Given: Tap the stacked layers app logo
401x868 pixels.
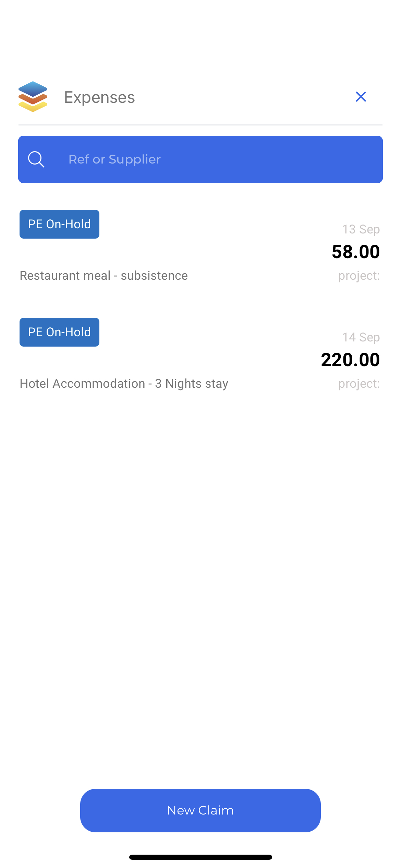Looking at the screenshot, I should tap(33, 97).
